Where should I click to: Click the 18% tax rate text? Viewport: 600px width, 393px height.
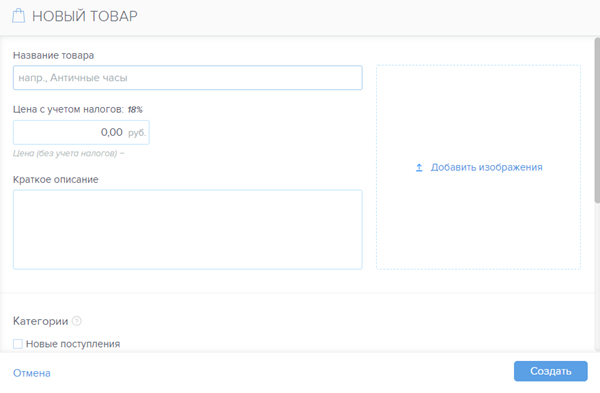135,110
